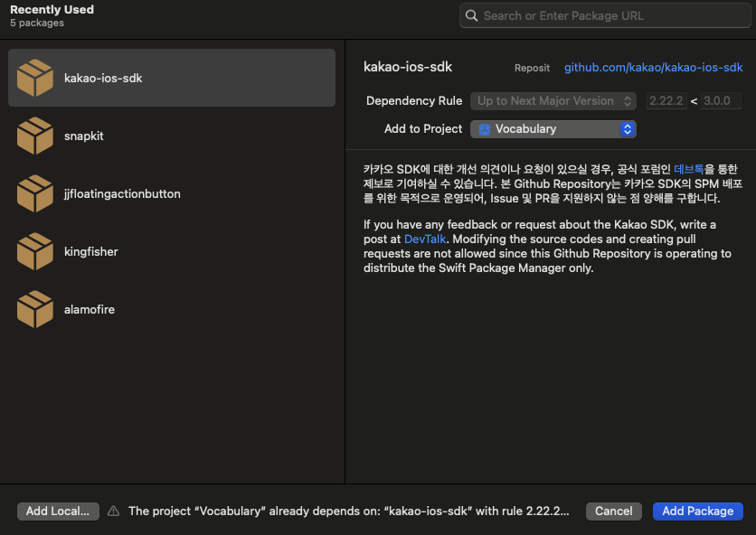The width and height of the screenshot is (756, 535).
Task: Click the Vocabulary project app icon
Action: [485, 129]
